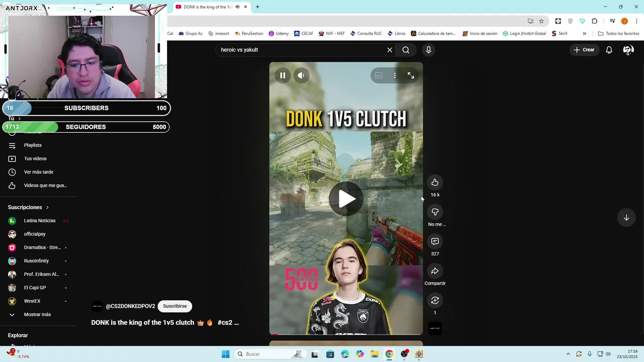Pause the Shorts video
644x362 pixels.
click(283, 75)
